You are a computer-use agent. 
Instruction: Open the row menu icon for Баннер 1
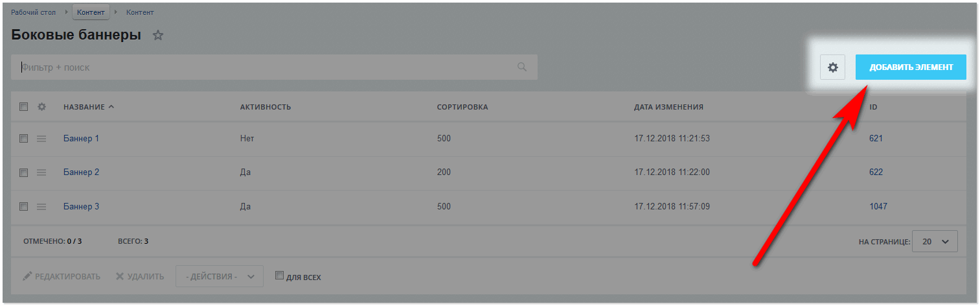[x=41, y=139]
